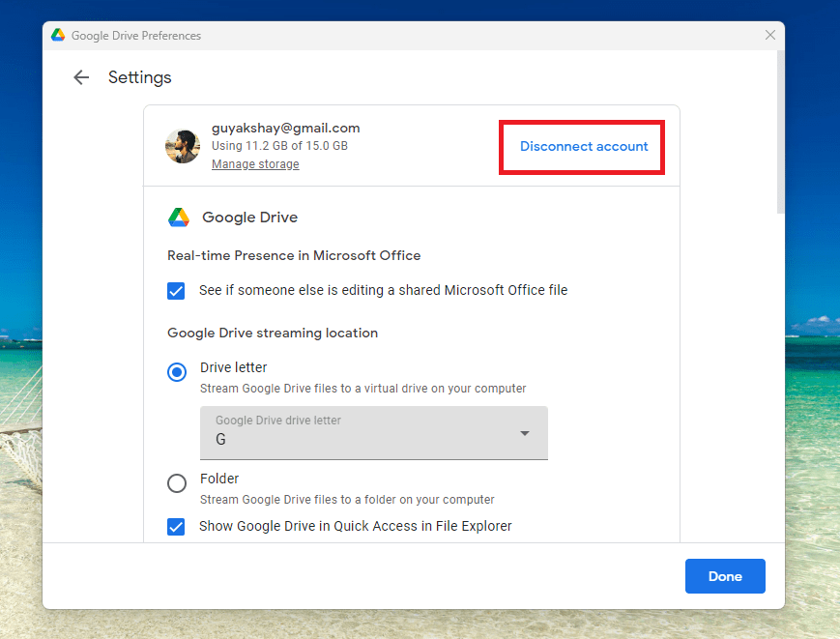Open the Manage storage link
The height and width of the screenshot is (639, 840).
tap(254, 163)
